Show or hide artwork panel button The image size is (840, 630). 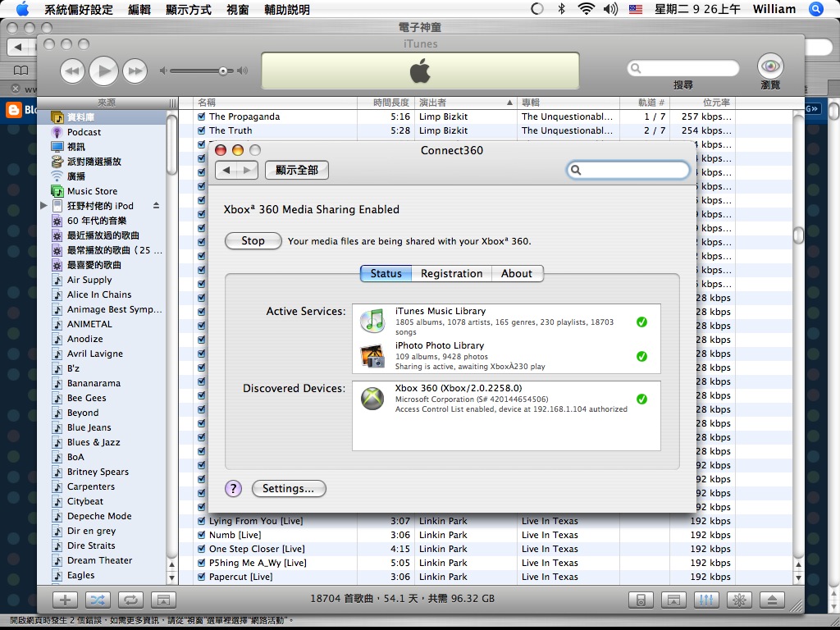(163, 600)
